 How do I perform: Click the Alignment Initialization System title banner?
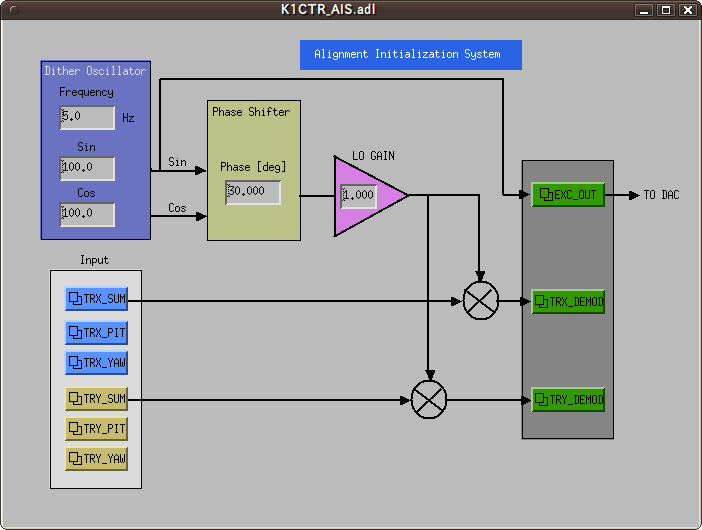(410, 54)
